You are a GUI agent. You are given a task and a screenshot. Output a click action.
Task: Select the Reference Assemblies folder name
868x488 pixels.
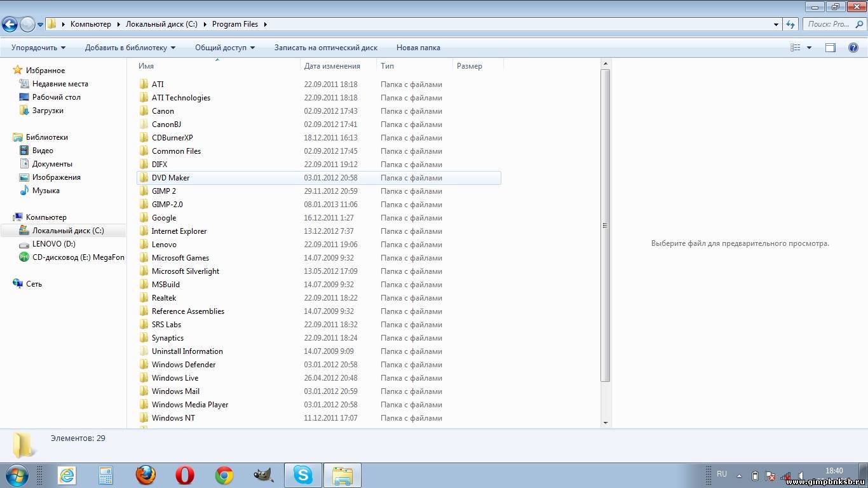pos(188,311)
